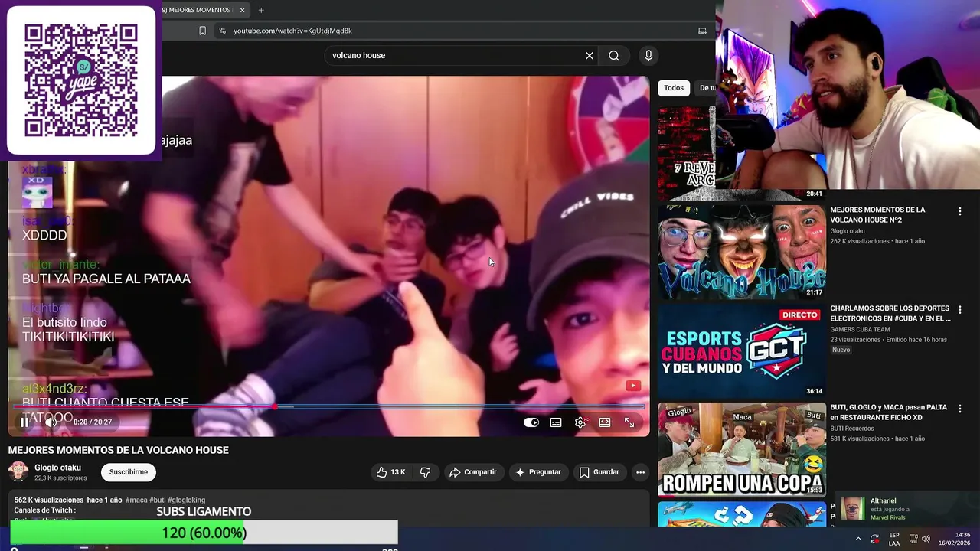Image resolution: width=980 pixels, height=551 pixels.
Task: Open 'MEJORES MOMENTOS DE LA VOLCANO HOUSE Nº2' title
Action: [x=877, y=215]
